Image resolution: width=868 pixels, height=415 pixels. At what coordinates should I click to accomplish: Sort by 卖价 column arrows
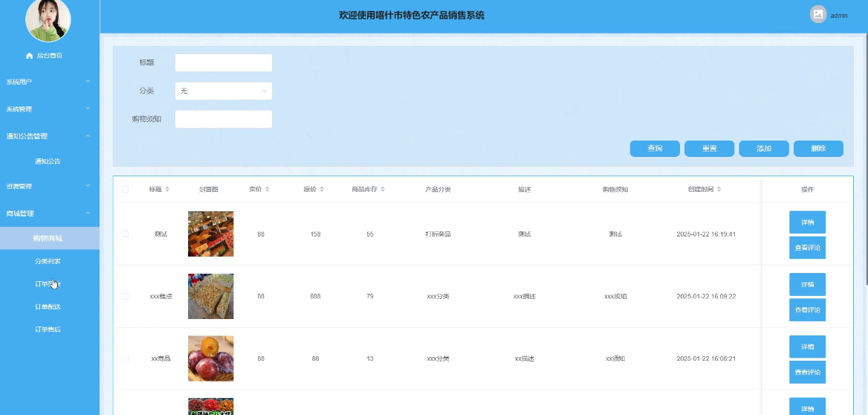[x=268, y=190]
